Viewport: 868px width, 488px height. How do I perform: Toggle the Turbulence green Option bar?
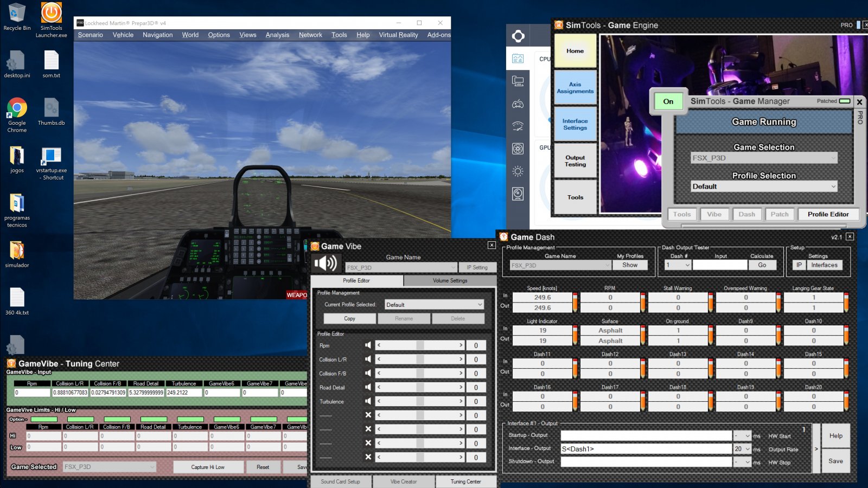point(190,419)
